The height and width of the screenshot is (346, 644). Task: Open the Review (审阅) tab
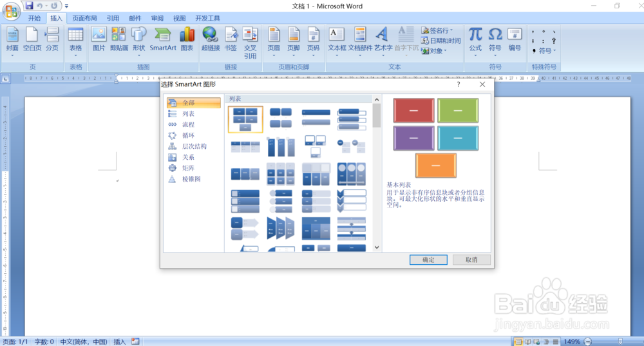pos(157,18)
